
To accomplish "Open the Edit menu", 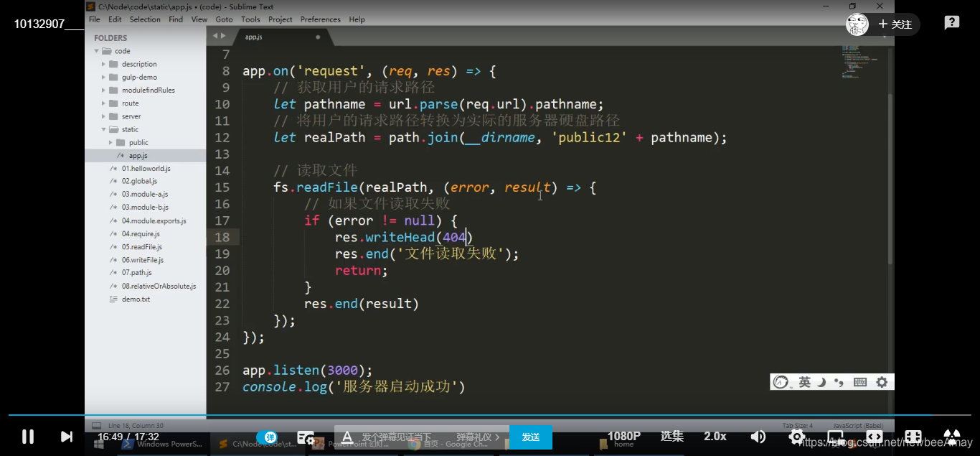I will click(x=115, y=19).
